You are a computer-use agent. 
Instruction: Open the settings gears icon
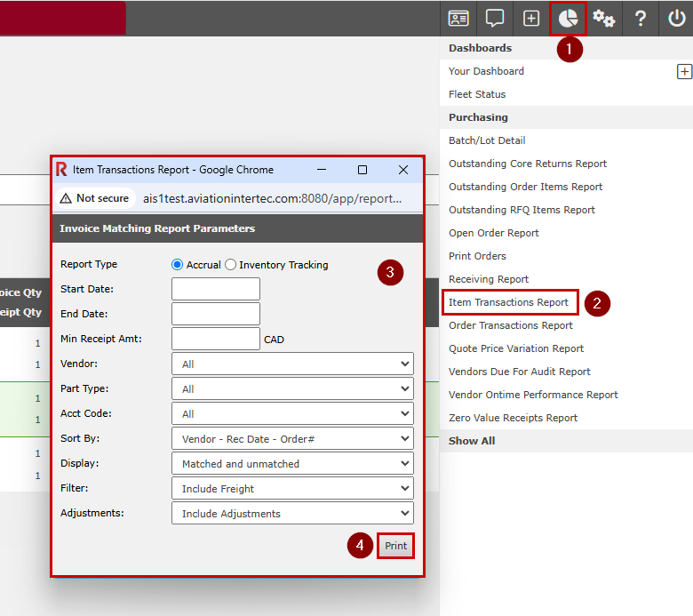pyautogui.click(x=604, y=19)
